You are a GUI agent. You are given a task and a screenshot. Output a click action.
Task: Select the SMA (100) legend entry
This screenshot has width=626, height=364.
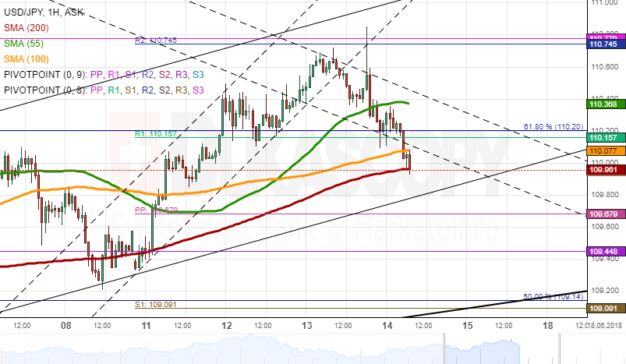pyautogui.click(x=27, y=59)
